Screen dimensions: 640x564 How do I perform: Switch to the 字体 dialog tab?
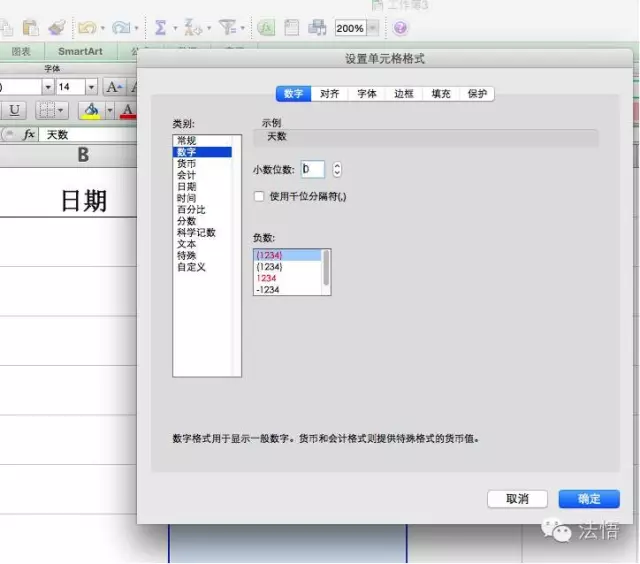(x=367, y=94)
